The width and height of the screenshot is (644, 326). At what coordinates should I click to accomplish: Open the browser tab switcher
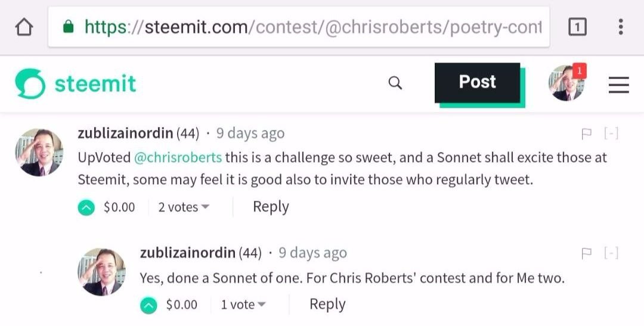point(577,27)
